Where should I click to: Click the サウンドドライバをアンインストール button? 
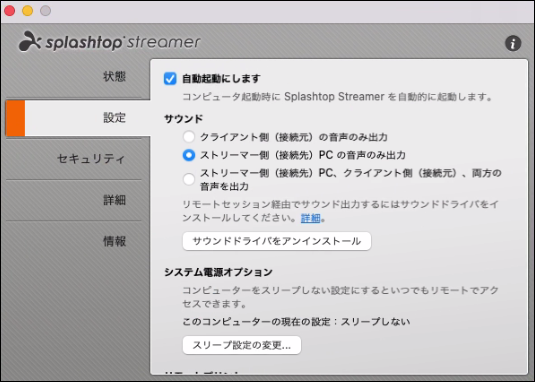pos(277,241)
